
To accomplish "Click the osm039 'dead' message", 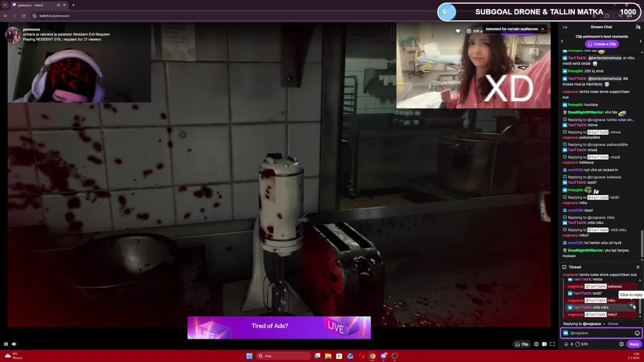I will [578, 210].
